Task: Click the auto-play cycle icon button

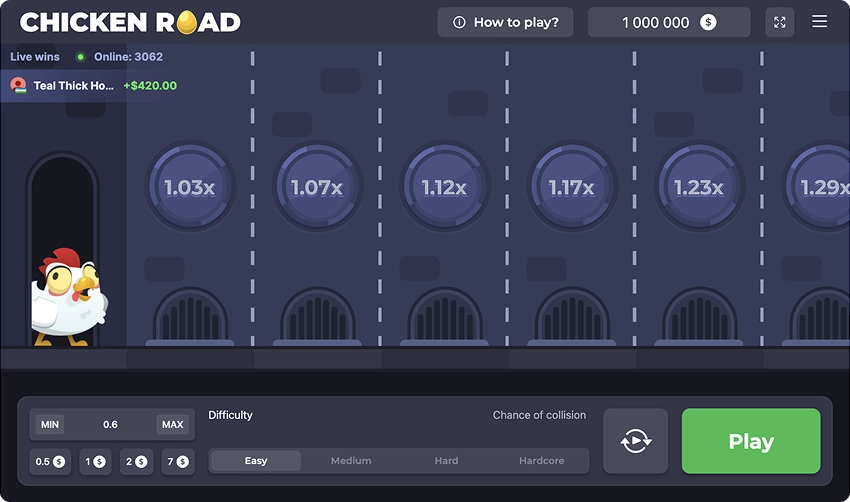Action: pyautogui.click(x=635, y=441)
